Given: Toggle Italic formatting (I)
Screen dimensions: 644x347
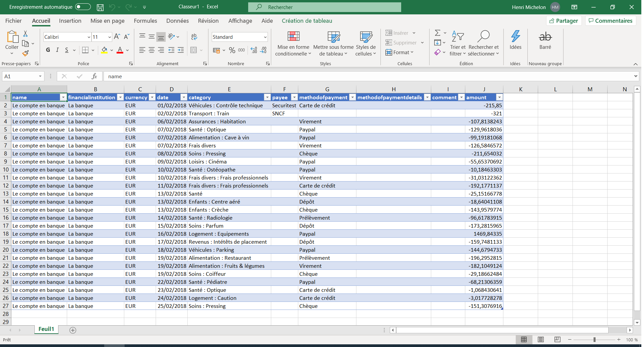Looking at the screenshot, I should click(x=57, y=50).
